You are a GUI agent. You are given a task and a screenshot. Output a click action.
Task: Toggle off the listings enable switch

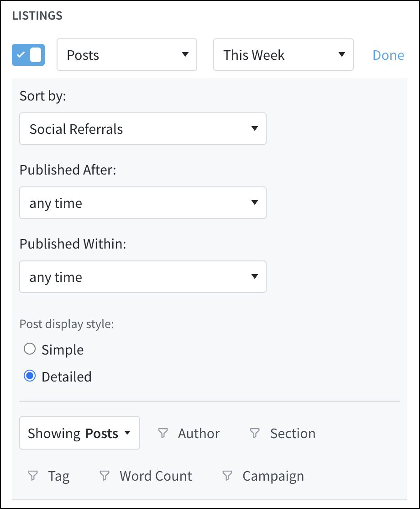28,55
